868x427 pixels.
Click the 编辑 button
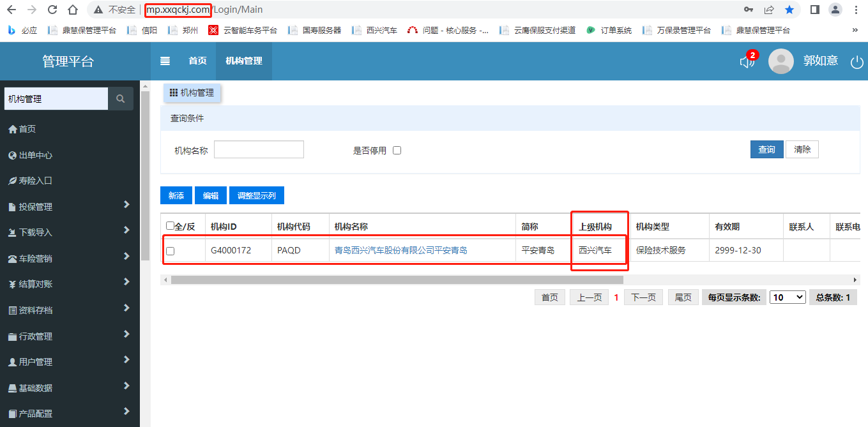211,196
